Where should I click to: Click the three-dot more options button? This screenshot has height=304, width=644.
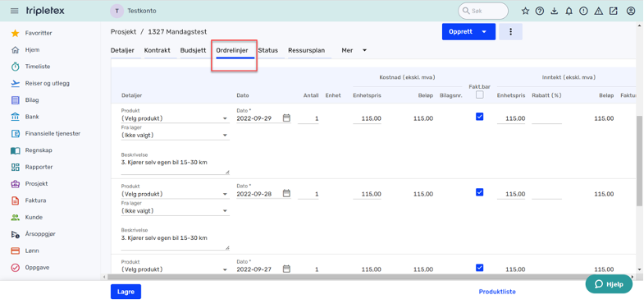[x=511, y=32]
